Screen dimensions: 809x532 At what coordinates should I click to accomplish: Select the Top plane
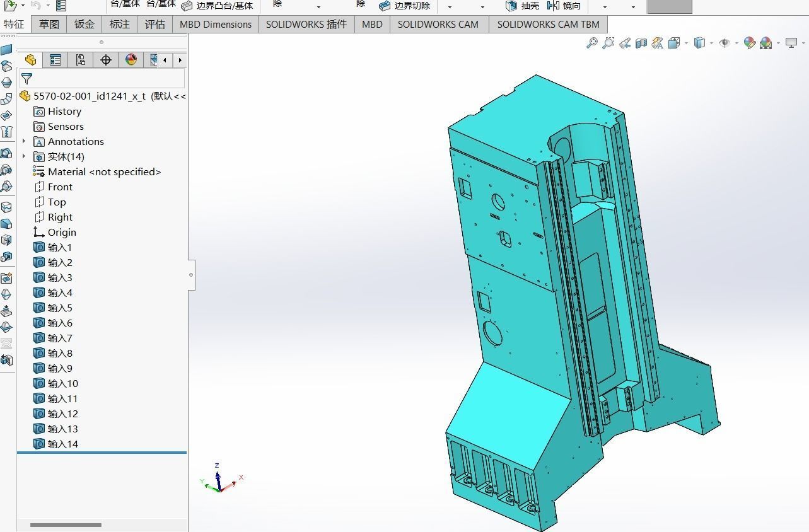pos(57,202)
